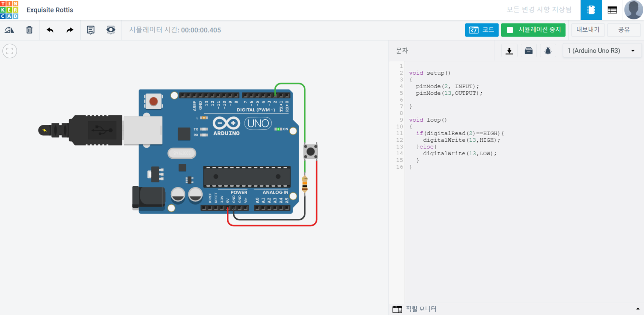This screenshot has width=644, height=315.
Task: Open the libraries box icon
Action: pos(528,51)
